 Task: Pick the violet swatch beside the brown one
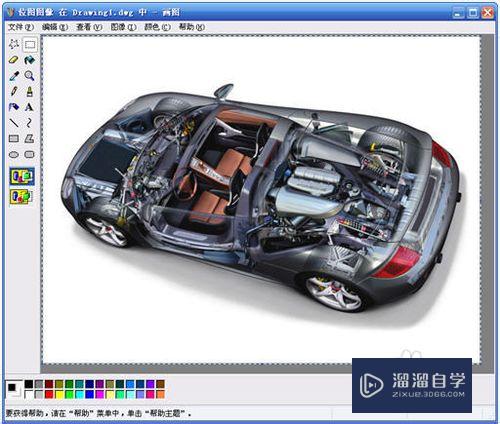pos(150,384)
